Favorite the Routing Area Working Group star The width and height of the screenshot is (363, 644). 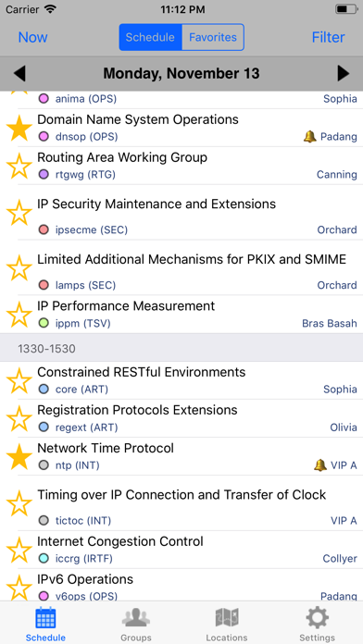19,166
